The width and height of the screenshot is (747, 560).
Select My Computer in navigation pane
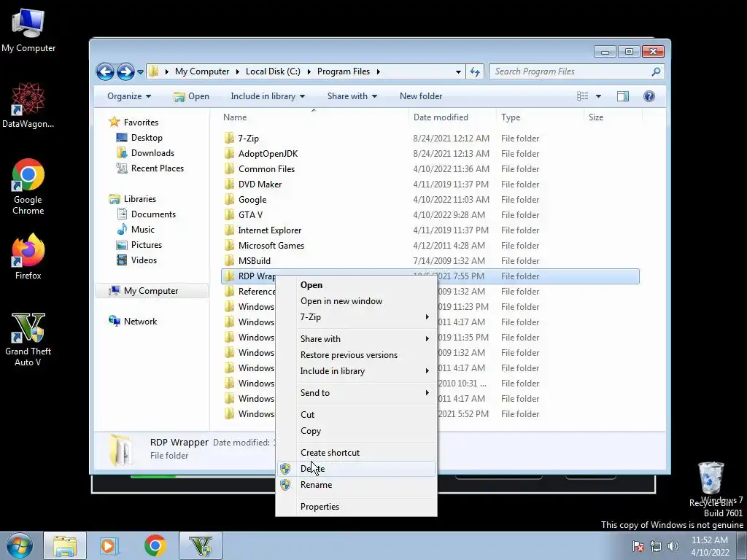tap(152, 291)
